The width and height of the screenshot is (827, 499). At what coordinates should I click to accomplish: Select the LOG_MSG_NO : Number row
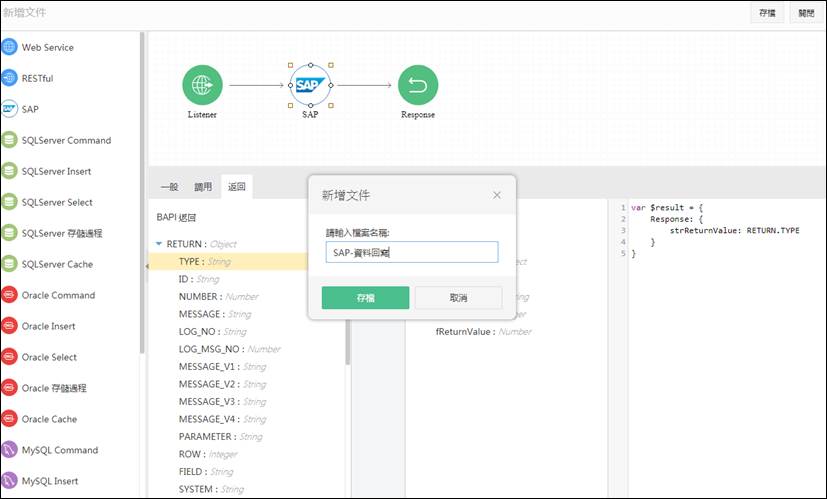tap(229, 349)
